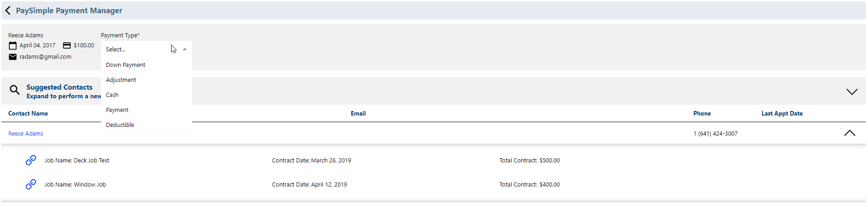Close the Payment Type dropdown arrow
This screenshot has width=868, height=207.
pyautogui.click(x=184, y=49)
